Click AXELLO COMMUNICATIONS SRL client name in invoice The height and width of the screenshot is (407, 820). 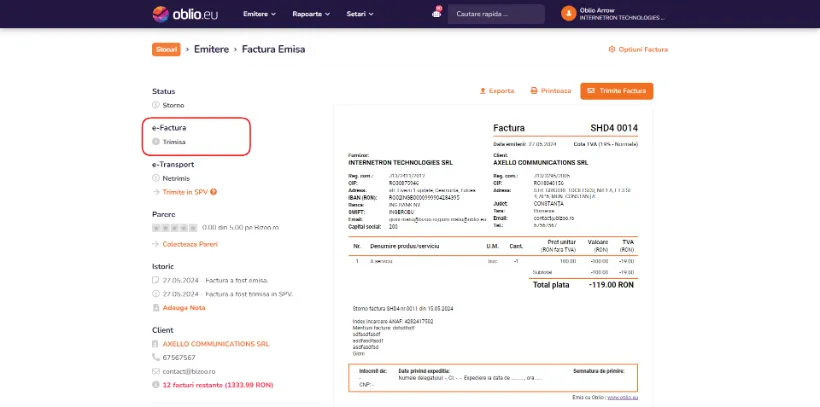(x=541, y=163)
